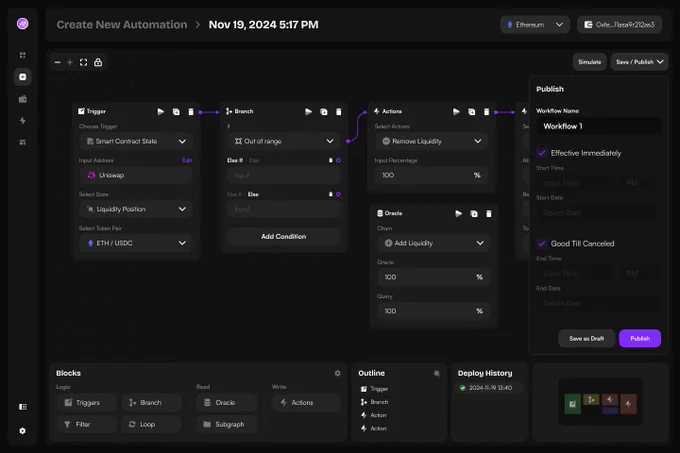Open Add Liquidity dropdown in Oracle block
Screen dimensions: 680x453
click(x=434, y=243)
